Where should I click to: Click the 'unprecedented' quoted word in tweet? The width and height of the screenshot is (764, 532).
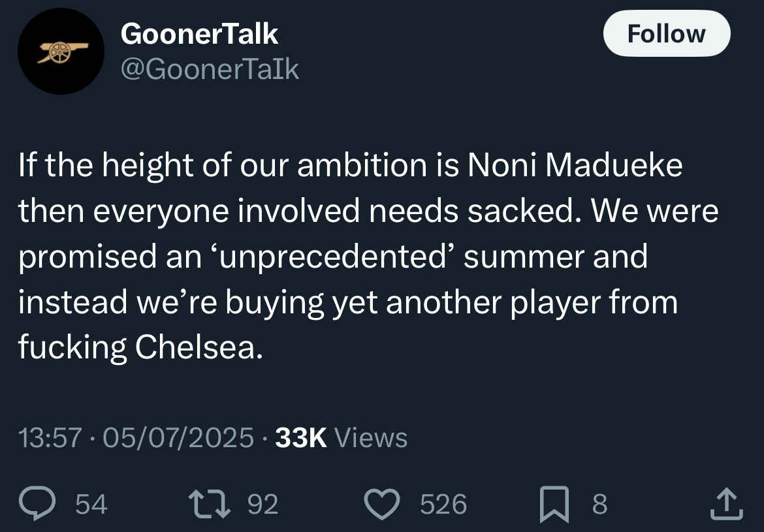click(333, 257)
